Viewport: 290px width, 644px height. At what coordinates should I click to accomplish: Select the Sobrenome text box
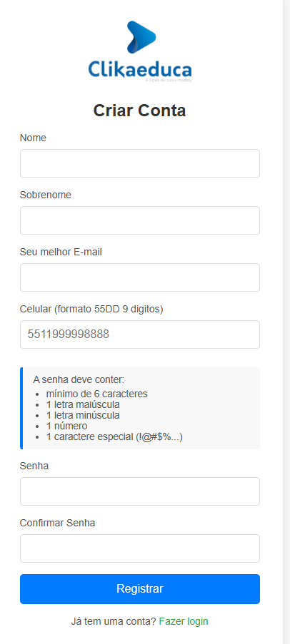pos(140,220)
